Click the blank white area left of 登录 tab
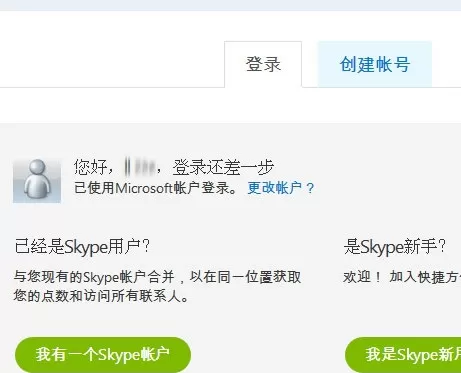Screen dimensions: 461x373 click(112, 63)
